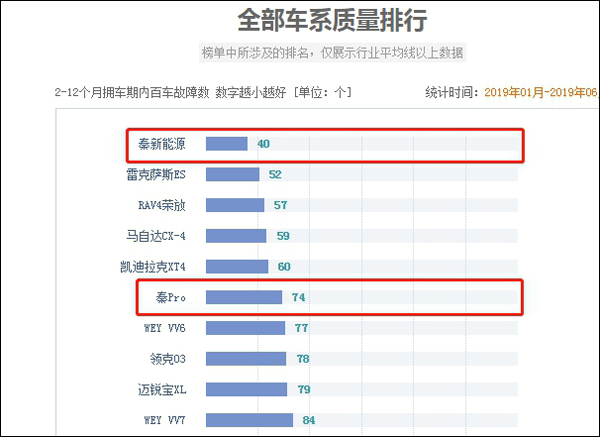Click the 秦新能源 row label
Screen dimensions: 600x437
point(162,144)
